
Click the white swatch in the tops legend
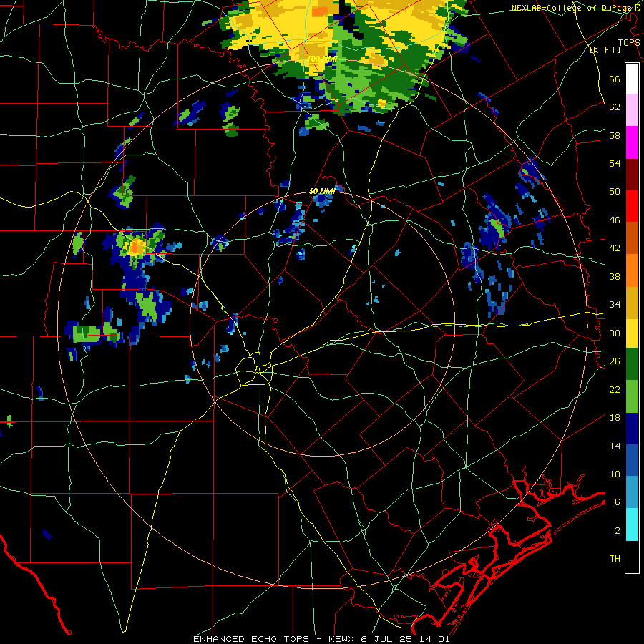click(x=632, y=79)
